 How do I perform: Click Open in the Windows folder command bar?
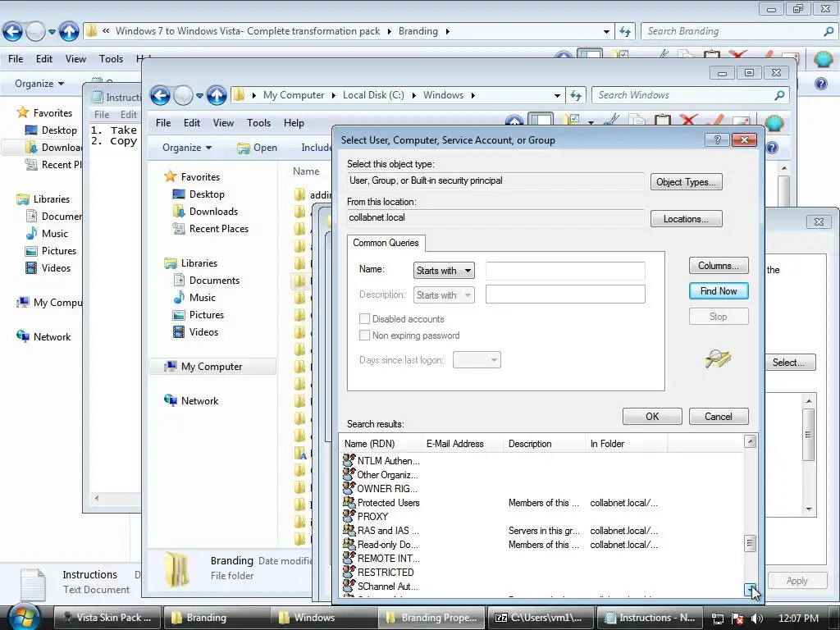point(258,148)
